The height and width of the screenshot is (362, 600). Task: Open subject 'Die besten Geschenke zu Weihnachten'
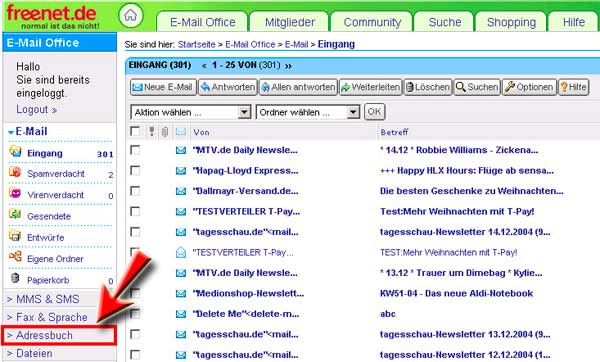click(471, 191)
